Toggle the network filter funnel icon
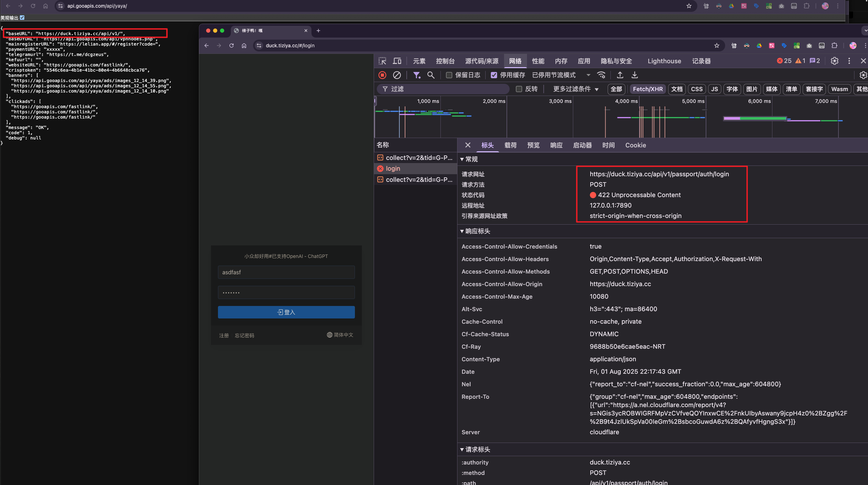This screenshot has height=485, width=868. click(416, 75)
